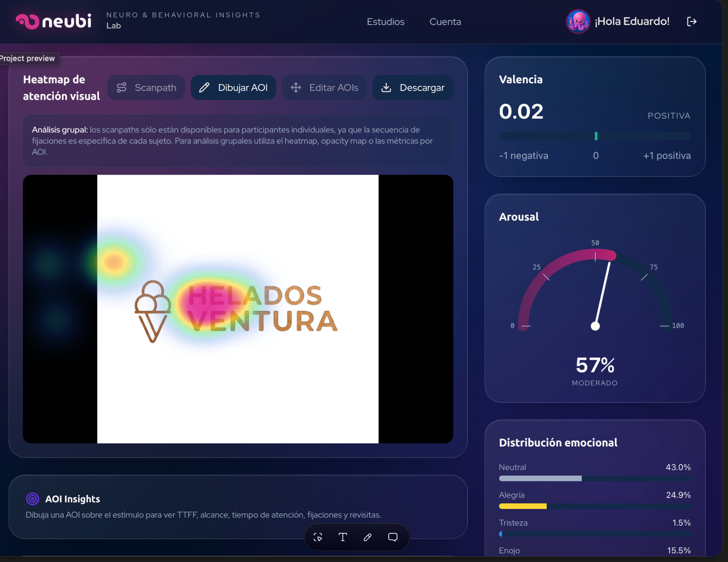
Task: Activate the Dibujar AOI button
Action: pyautogui.click(x=233, y=88)
